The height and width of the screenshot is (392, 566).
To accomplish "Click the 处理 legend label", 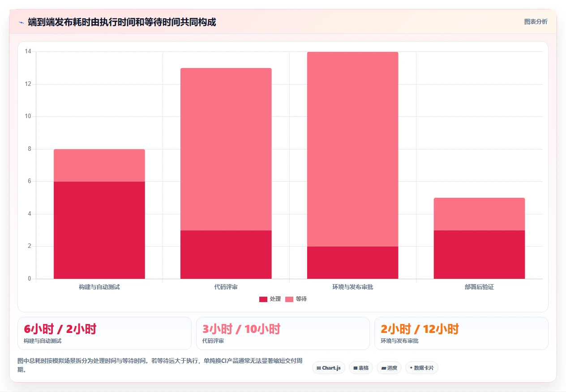I will [275, 299].
